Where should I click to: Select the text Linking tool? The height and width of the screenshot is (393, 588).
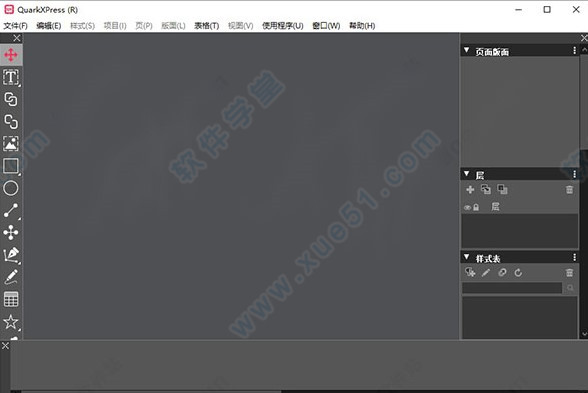(x=11, y=99)
